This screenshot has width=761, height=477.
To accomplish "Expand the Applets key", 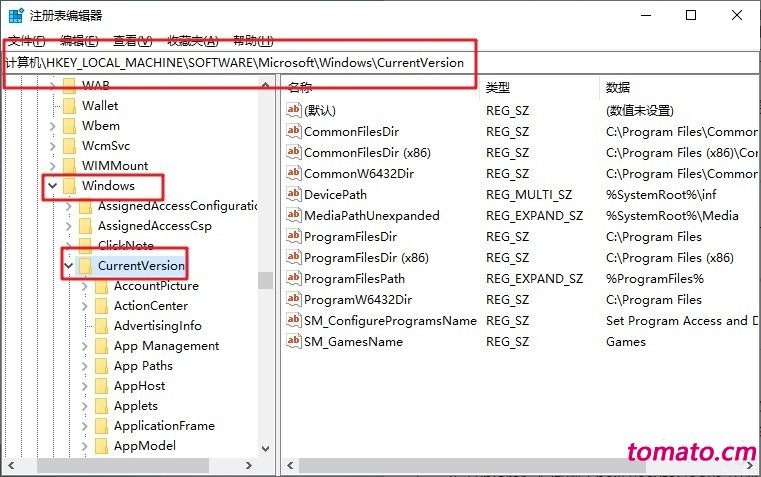I will (x=84, y=406).
